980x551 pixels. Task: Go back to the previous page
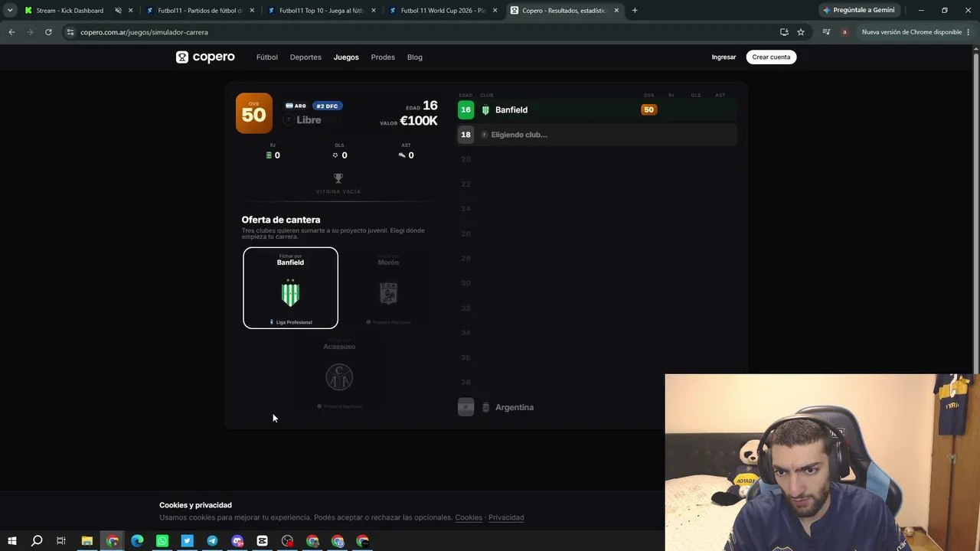point(11,32)
